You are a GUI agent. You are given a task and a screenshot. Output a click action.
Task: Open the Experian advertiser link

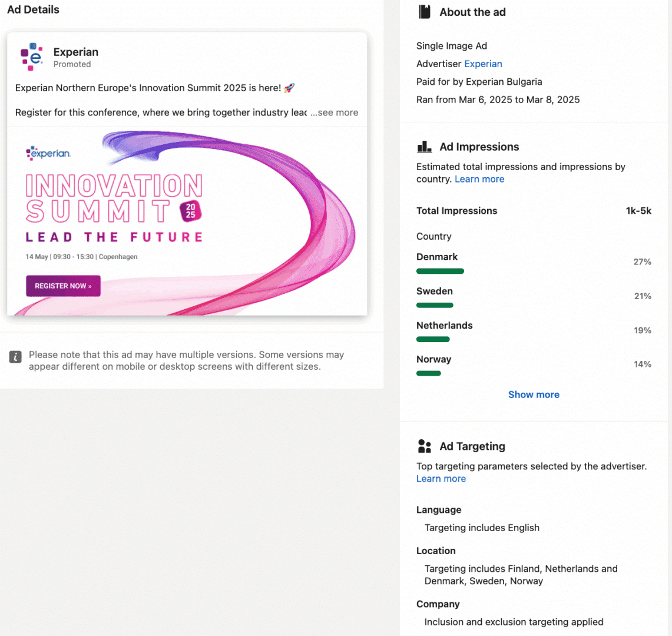(483, 64)
